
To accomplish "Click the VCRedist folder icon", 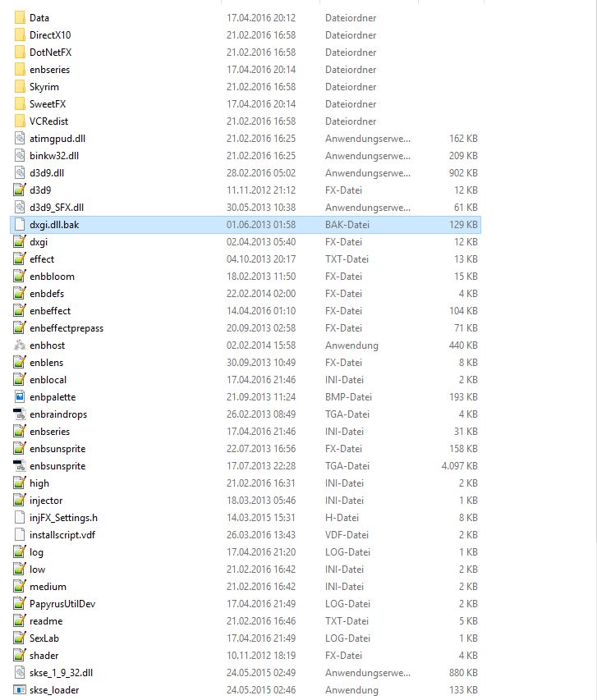I will tap(20, 121).
